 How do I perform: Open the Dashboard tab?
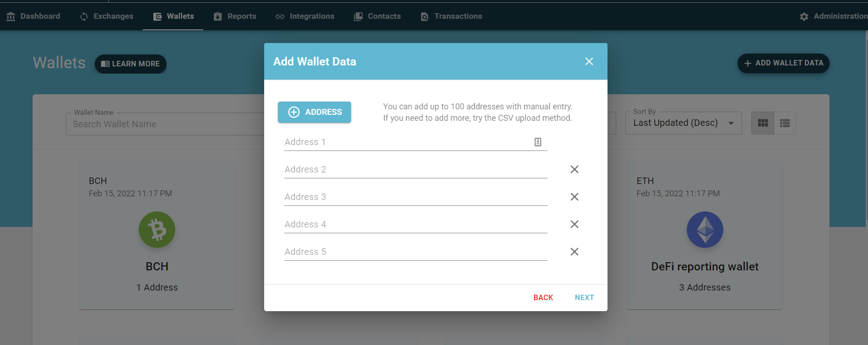[33, 16]
